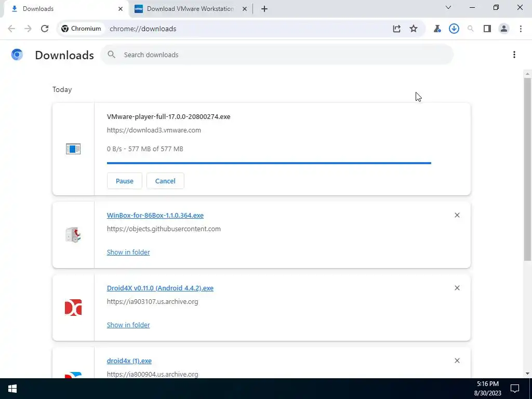Open the Windows Start menu

point(12,389)
